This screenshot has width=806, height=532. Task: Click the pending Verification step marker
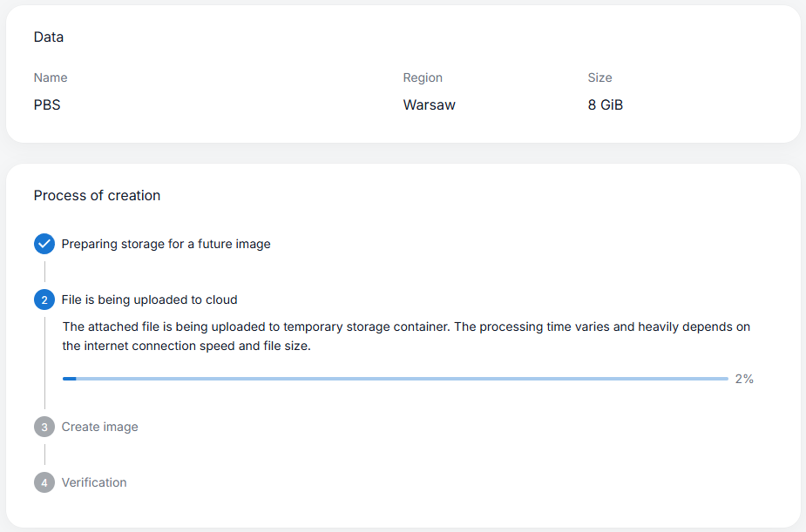pyautogui.click(x=44, y=482)
